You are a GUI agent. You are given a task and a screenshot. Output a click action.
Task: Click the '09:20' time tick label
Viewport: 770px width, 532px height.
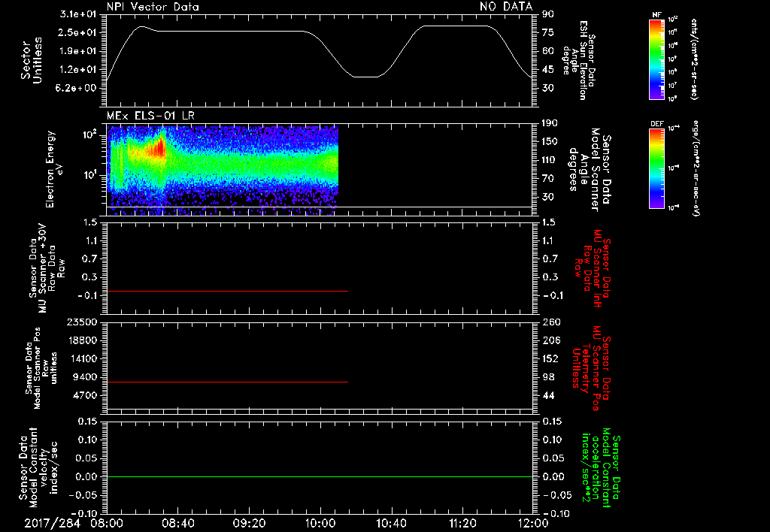pos(250,523)
